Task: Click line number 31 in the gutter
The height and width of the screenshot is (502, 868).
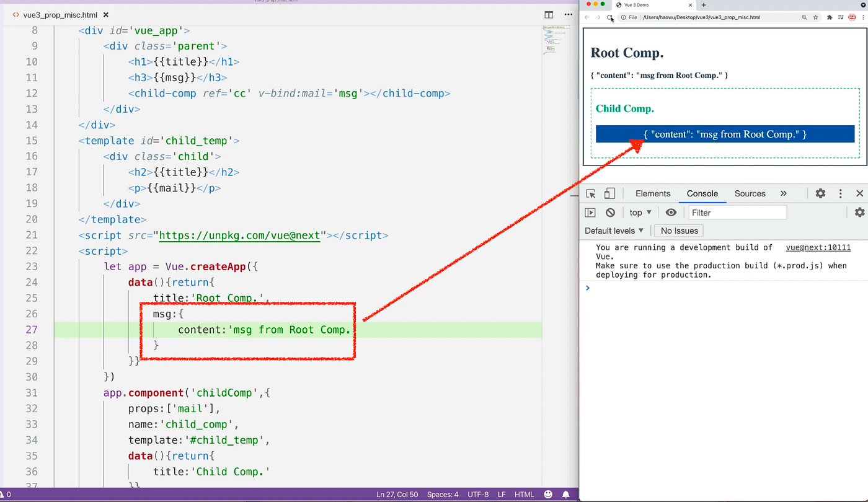Action: (x=31, y=393)
